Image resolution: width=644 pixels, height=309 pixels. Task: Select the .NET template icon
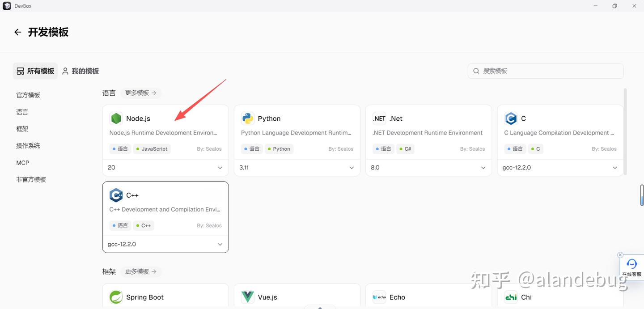pos(379,118)
